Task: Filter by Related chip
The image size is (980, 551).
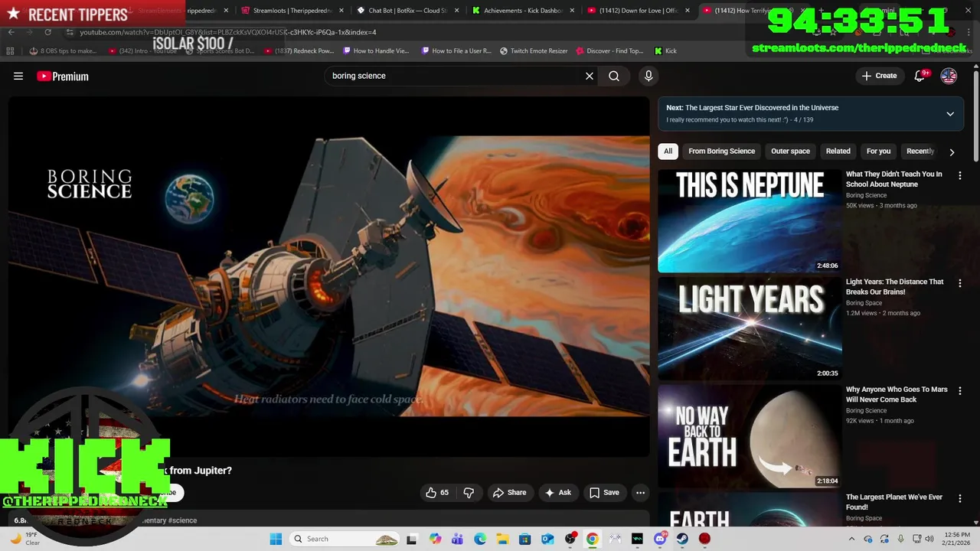Action: click(838, 152)
